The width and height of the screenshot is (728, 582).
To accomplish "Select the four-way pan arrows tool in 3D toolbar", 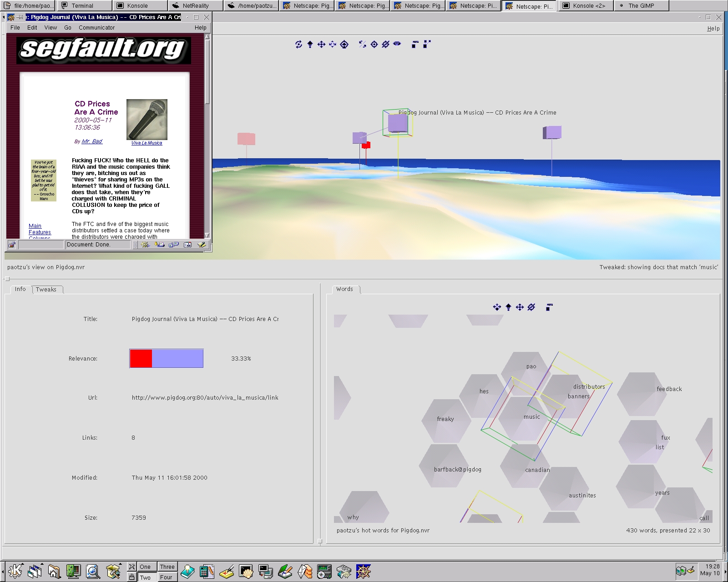I will (x=321, y=44).
